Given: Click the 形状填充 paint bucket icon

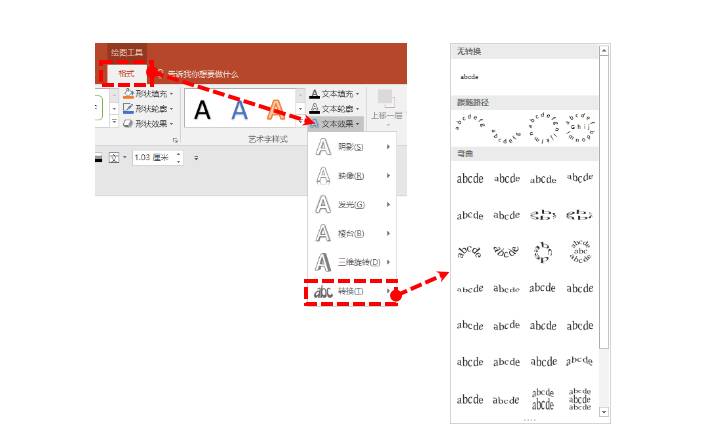Looking at the screenshot, I should (x=128, y=94).
